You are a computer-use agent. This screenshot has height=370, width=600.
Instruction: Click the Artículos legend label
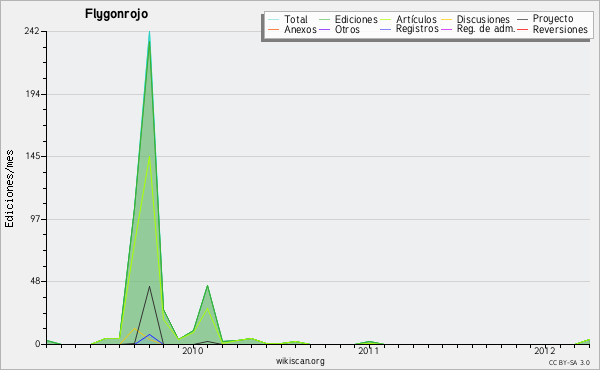pyautogui.click(x=416, y=19)
